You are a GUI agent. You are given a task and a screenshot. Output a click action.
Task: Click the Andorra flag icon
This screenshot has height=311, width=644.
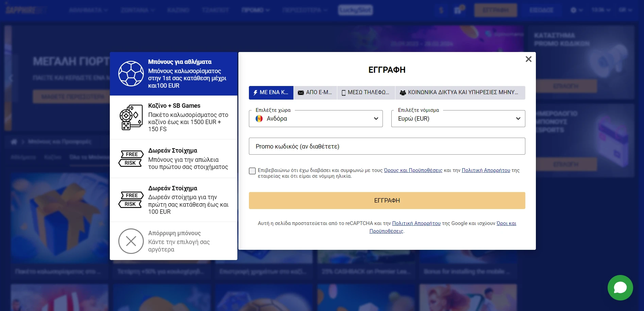[259, 119]
